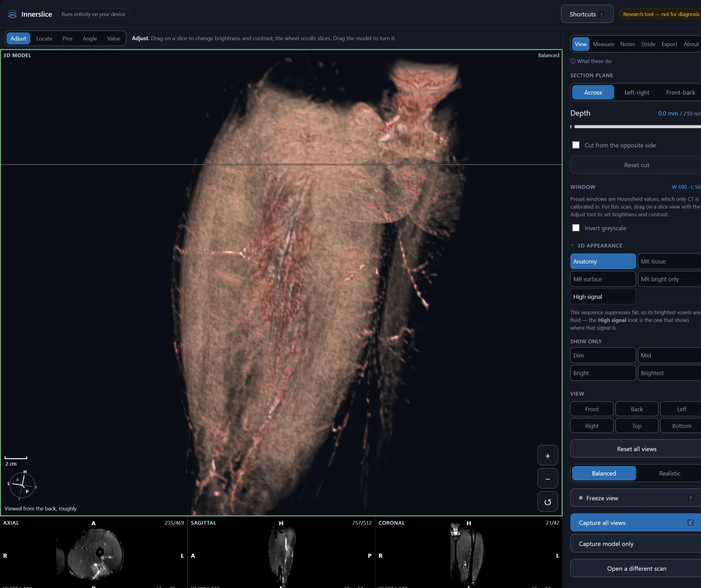Viewport: 701px width, 588px height.
Task: Collapse the 3D Appearance section
Action: click(x=597, y=245)
